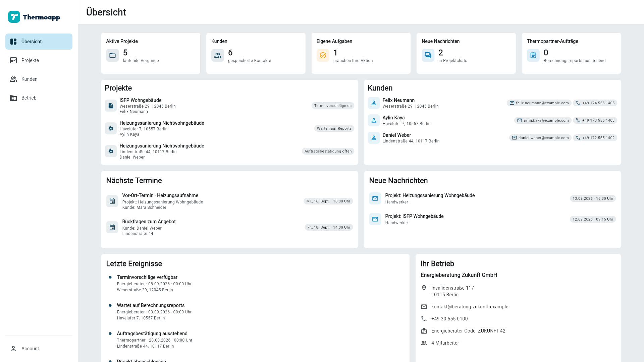Click the document icon beside iSFP Wohngebäude project
This screenshot has width=644, height=362.
coord(111,106)
